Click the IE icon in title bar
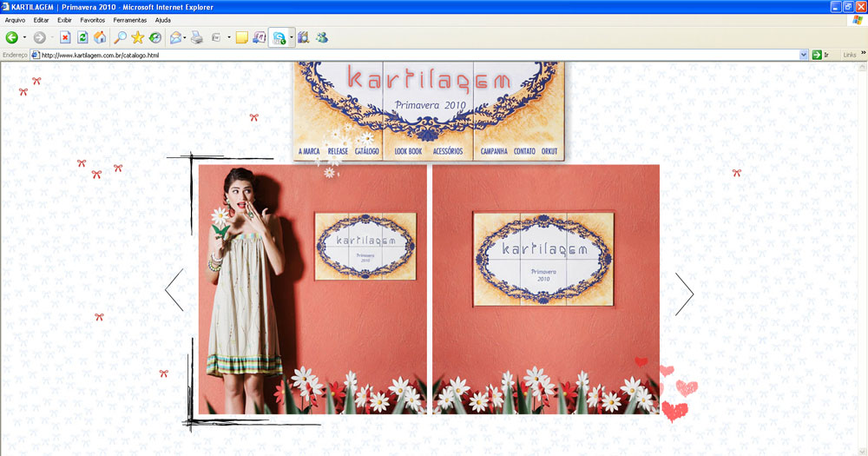This screenshot has height=456, width=868. [5, 7]
